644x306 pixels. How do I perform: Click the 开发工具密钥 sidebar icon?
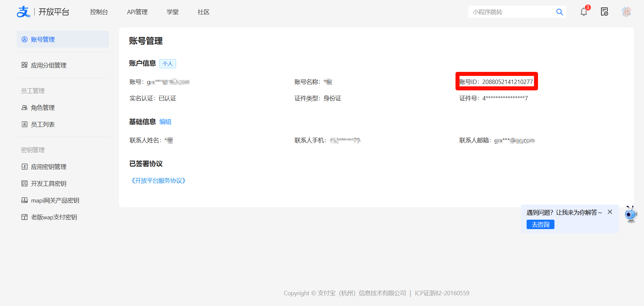(24, 183)
